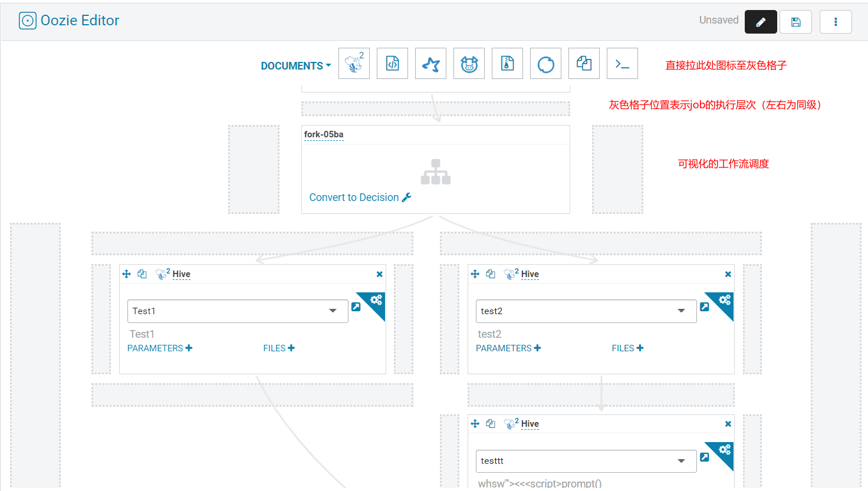Viewport: 868px width, 491px height.
Task: Select the Spark star action icon
Action: coord(430,64)
